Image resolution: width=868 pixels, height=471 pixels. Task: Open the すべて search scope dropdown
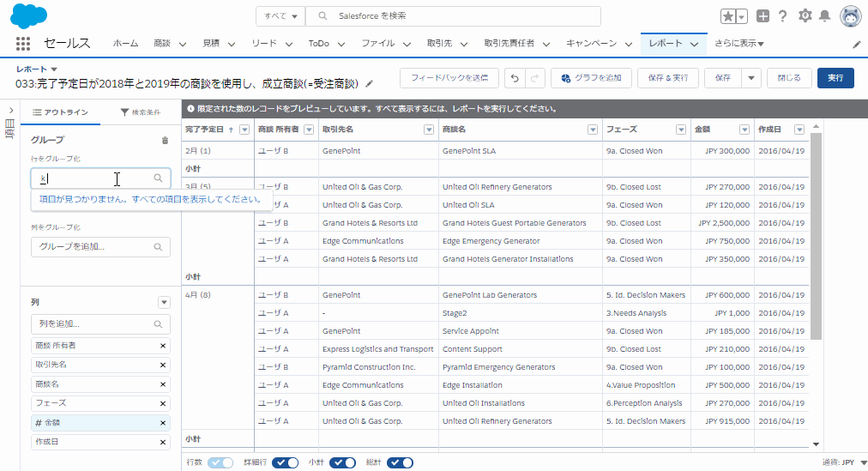[280, 16]
